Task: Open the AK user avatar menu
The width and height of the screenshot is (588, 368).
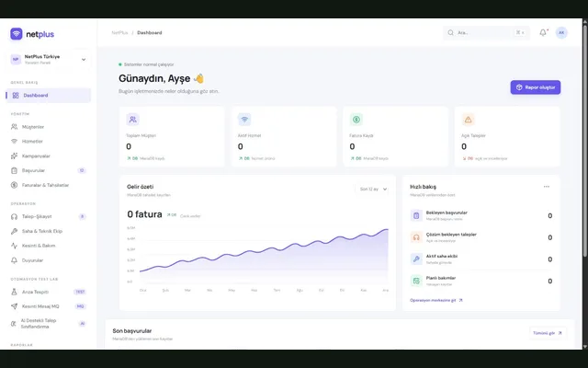Action: [561, 33]
